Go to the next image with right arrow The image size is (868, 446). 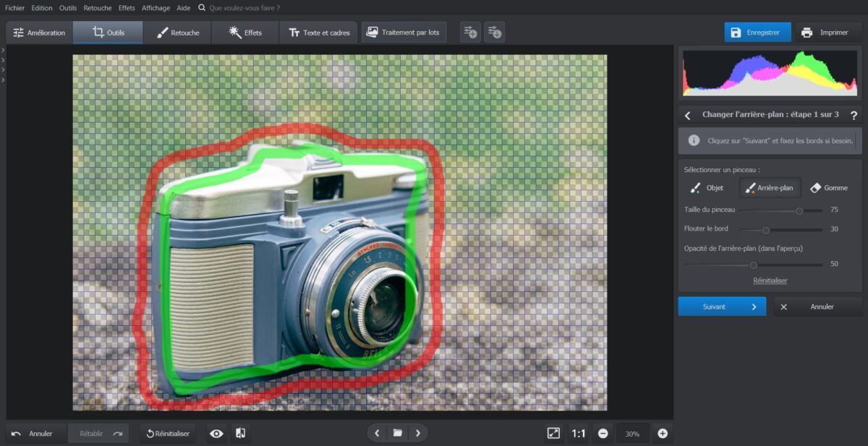417,433
